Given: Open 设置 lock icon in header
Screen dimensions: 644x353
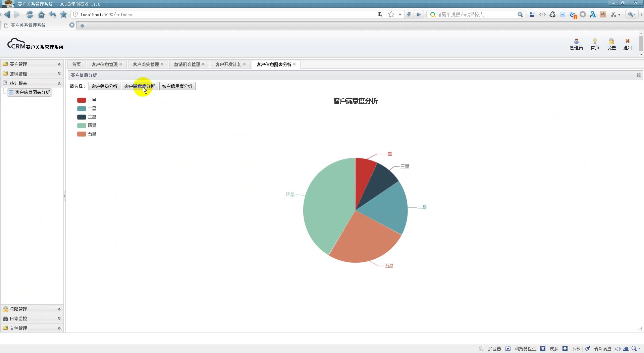Looking at the screenshot, I should [x=611, y=44].
